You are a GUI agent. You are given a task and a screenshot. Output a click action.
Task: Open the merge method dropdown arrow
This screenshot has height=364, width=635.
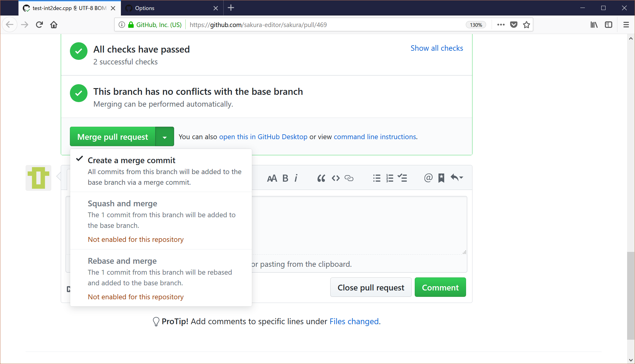pyautogui.click(x=164, y=136)
